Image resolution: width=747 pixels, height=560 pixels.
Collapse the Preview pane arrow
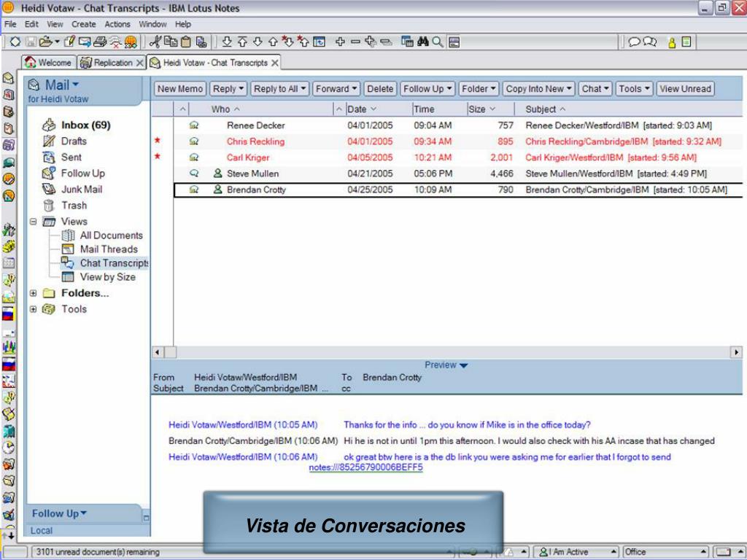tap(463, 366)
